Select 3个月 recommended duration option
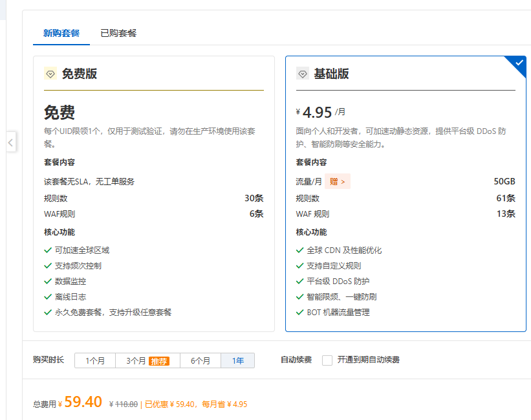This screenshot has width=531, height=420. pos(147,360)
